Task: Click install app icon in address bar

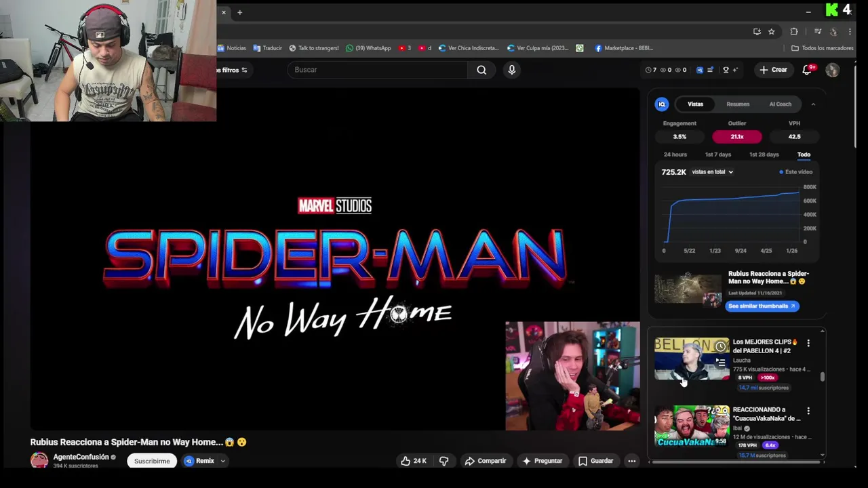Action: click(757, 31)
